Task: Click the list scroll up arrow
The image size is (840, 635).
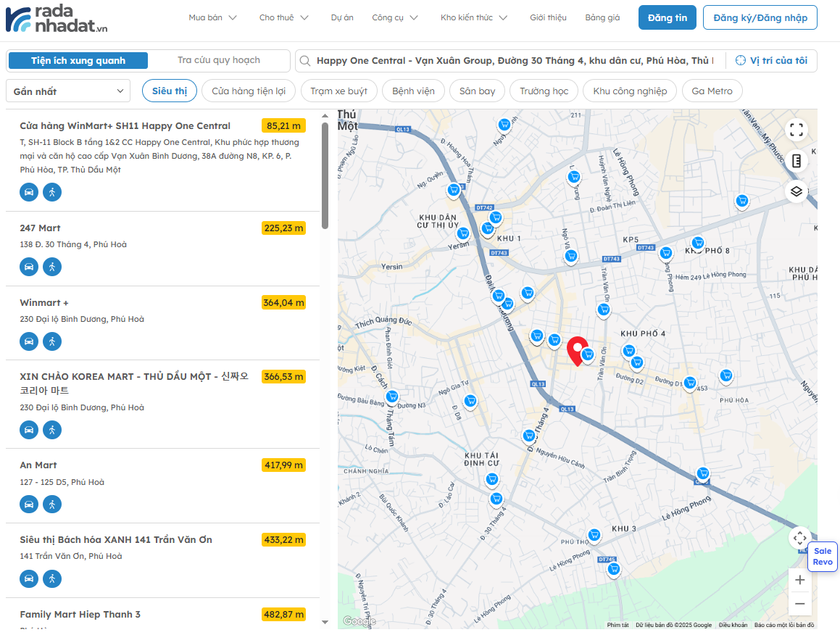Action: [x=325, y=116]
